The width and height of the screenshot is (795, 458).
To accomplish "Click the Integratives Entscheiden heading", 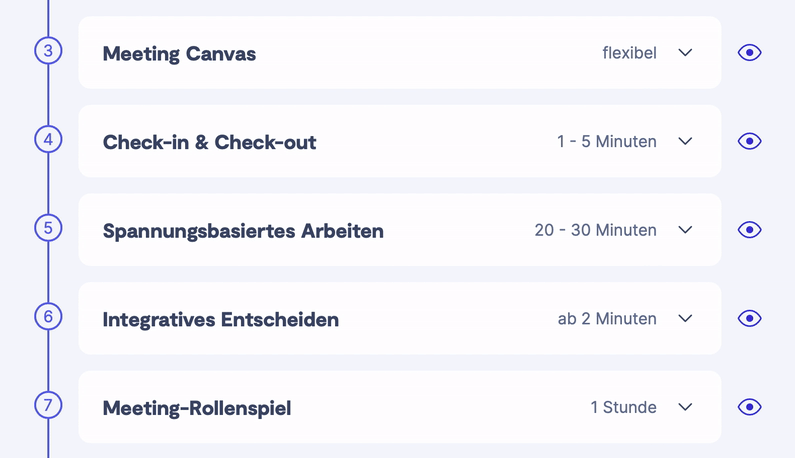I will 220,320.
